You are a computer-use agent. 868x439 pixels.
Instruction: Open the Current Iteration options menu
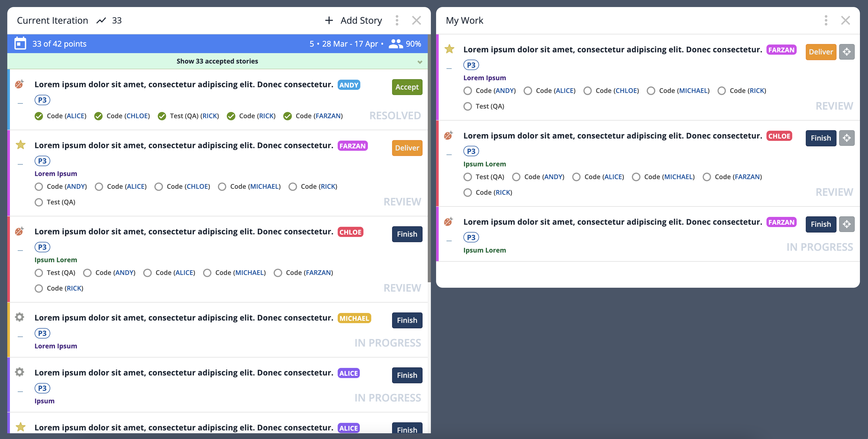[397, 20]
